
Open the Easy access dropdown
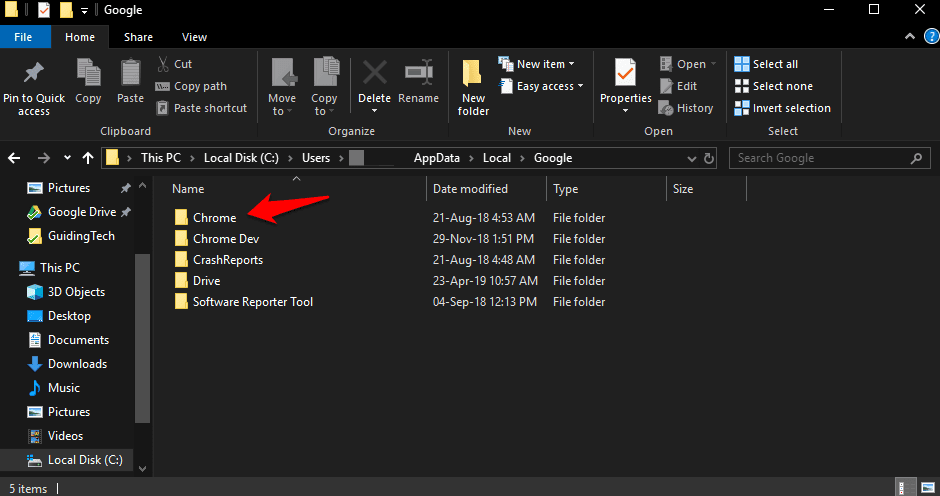coord(544,86)
